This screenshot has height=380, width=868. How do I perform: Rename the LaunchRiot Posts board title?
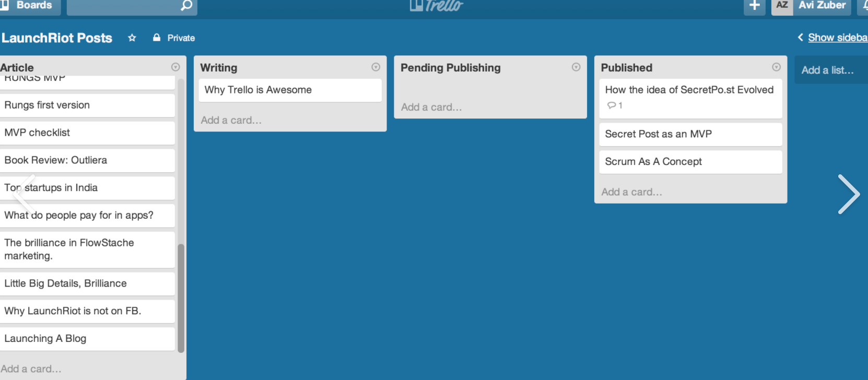pyautogui.click(x=56, y=38)
